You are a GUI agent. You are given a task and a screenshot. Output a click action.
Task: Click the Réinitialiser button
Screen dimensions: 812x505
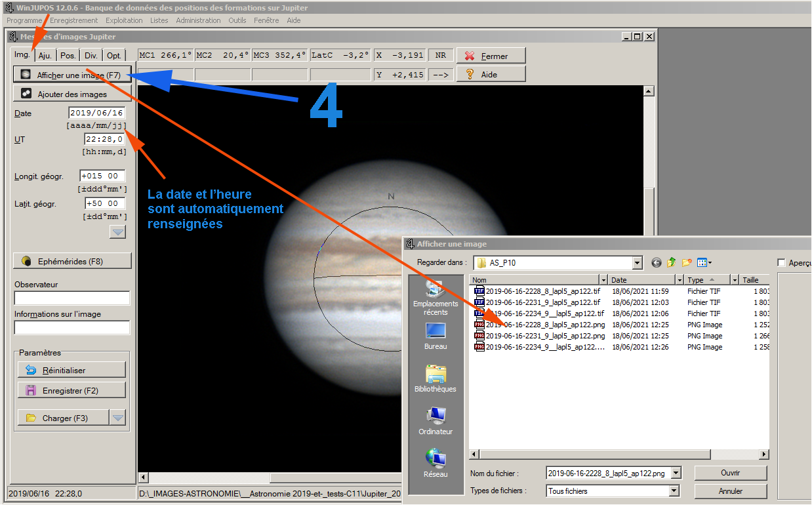(x=71, y=370)
